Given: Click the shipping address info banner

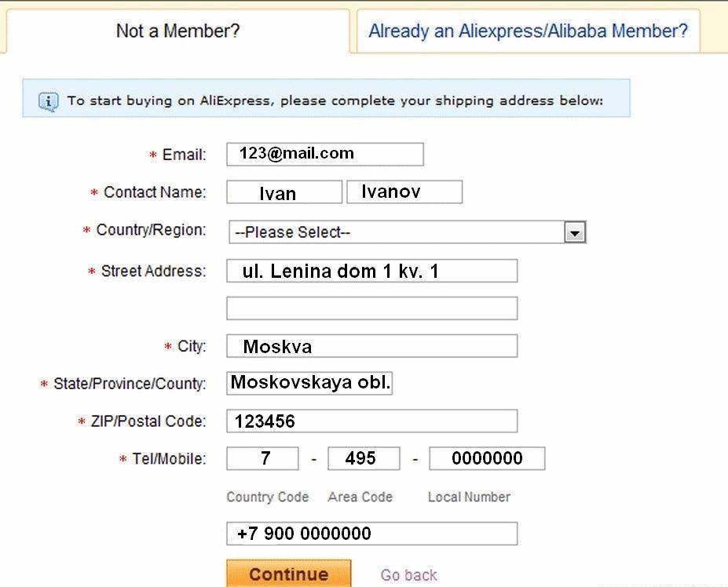Looking at the screenshot, I should point(327,98).
